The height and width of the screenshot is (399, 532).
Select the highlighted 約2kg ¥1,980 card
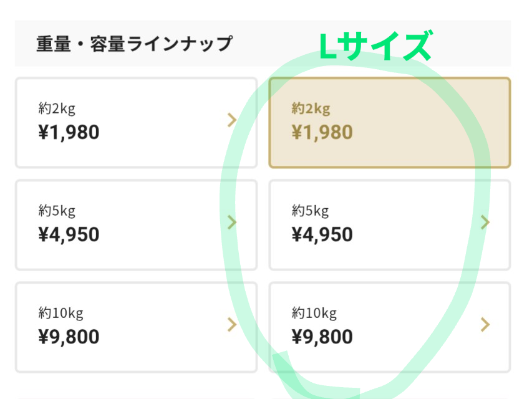pyautogui.click(x=389, y=123)
